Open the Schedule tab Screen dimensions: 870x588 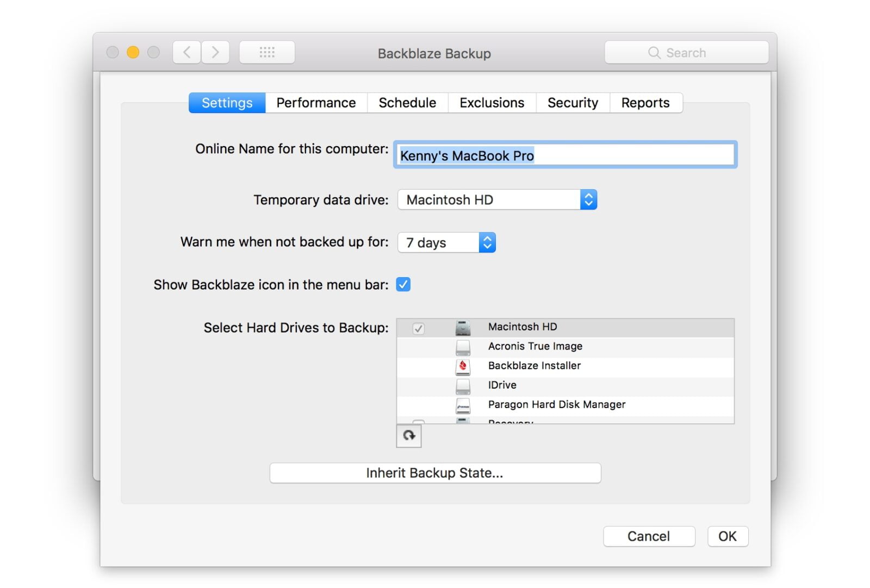coord(407,103)
